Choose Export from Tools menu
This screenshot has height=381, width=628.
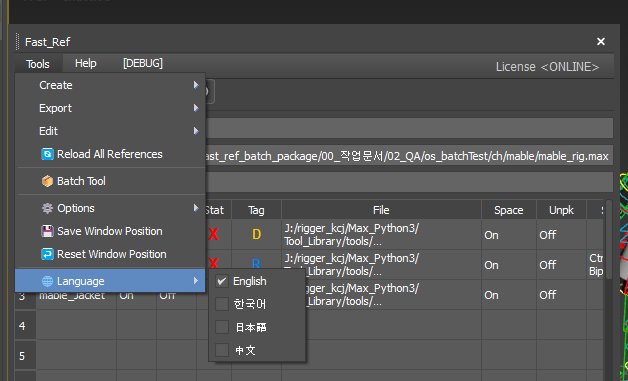(110, 108)
